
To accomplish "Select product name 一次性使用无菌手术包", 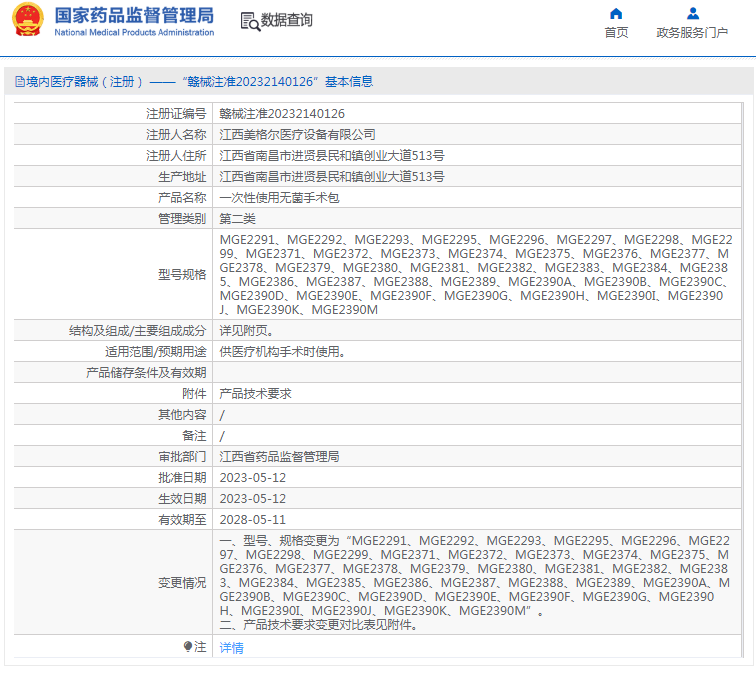I will [280, 198].
